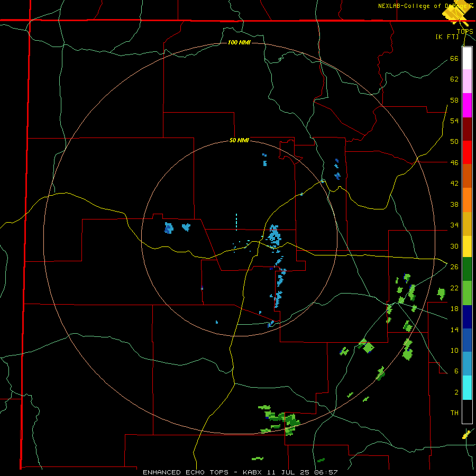Click the ENHANCED ECHO TOPS product label
Image resolution: width=476 pixels, height=476 pixels.
pos(186,472)
